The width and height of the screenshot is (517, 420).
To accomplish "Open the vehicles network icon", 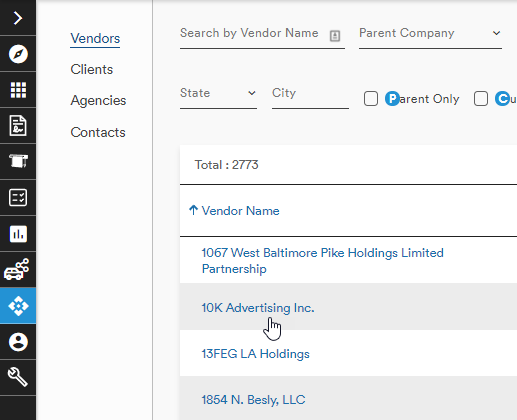I will click(x=18, y=270).
